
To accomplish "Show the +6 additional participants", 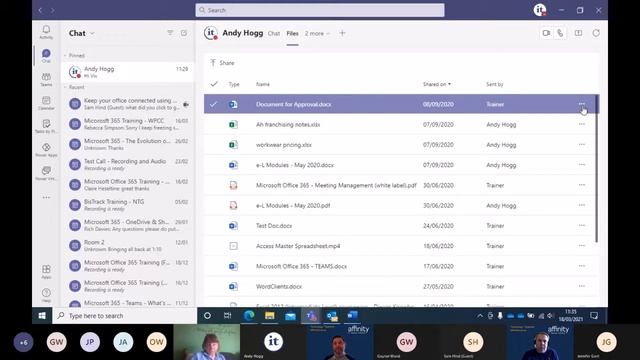I will pyautogui.click(x=23, y=342).
